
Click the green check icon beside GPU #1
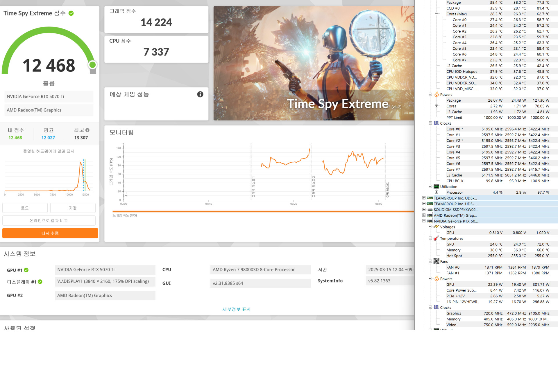[26, 270]
